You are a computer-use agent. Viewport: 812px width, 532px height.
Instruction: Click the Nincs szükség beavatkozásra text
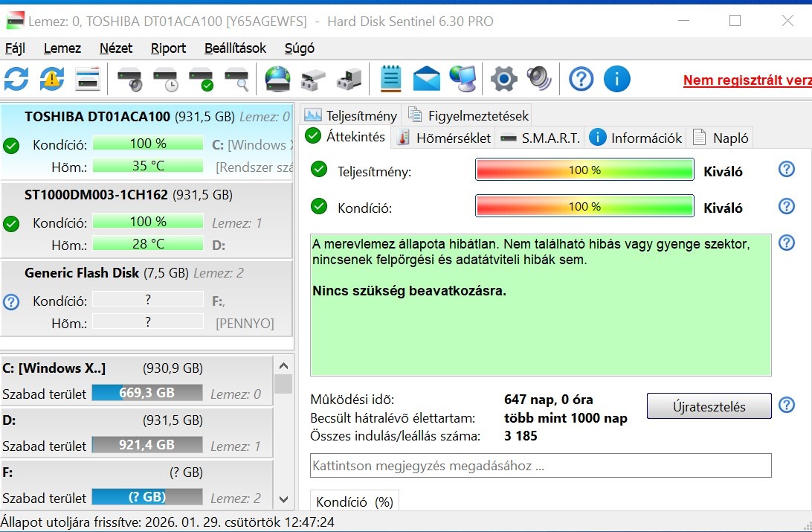click(x=409, y=291)
